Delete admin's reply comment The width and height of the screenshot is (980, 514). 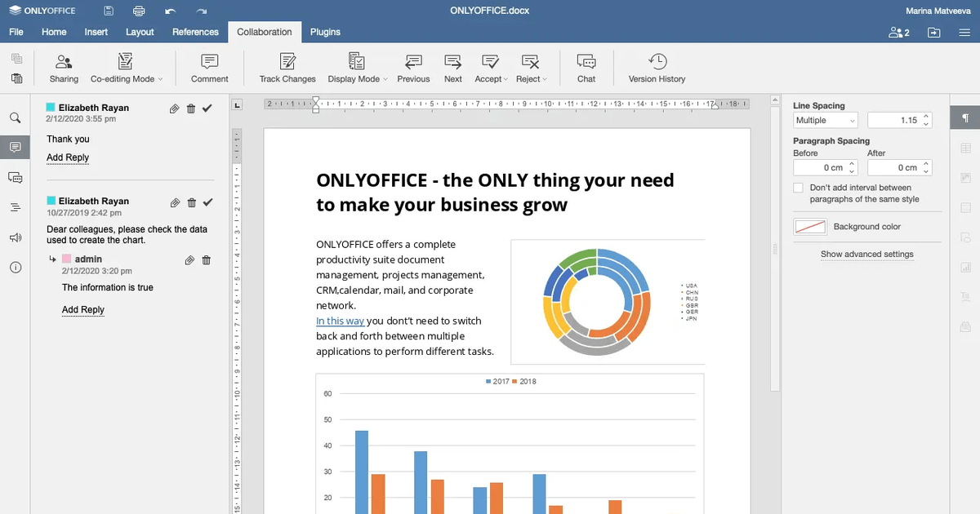[206, 260]
